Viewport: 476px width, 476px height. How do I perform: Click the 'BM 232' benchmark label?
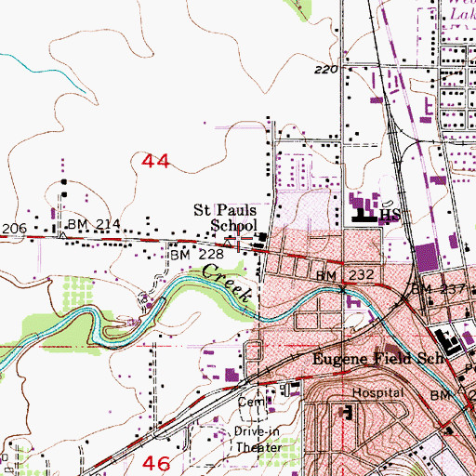click(345, 275)
